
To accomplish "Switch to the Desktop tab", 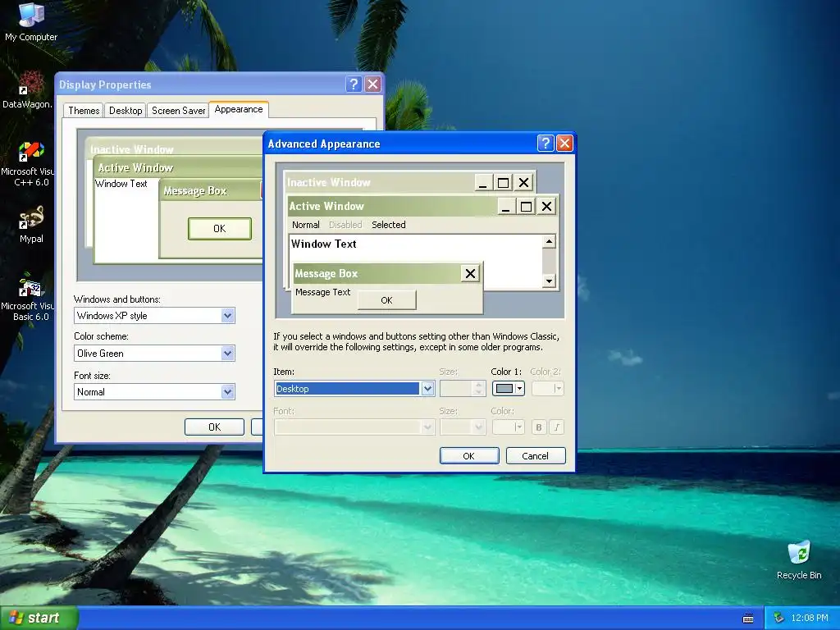I will pyautogui.click(x=126, y=111).
